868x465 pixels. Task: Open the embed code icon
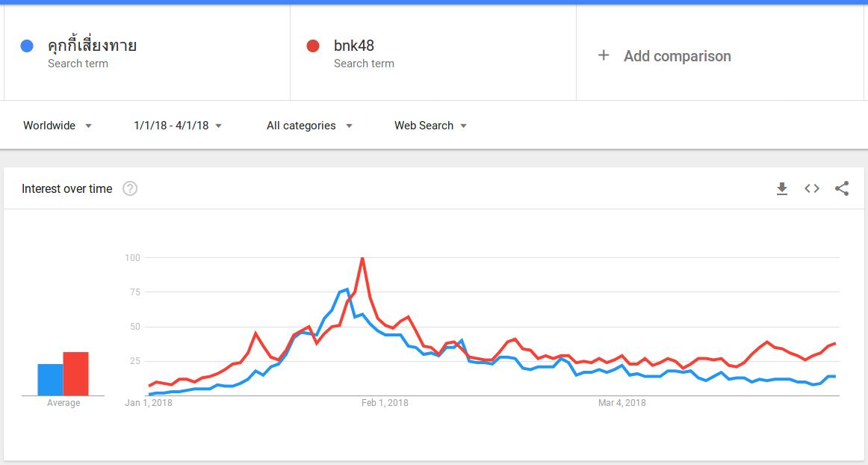click(x=811, y=188)
